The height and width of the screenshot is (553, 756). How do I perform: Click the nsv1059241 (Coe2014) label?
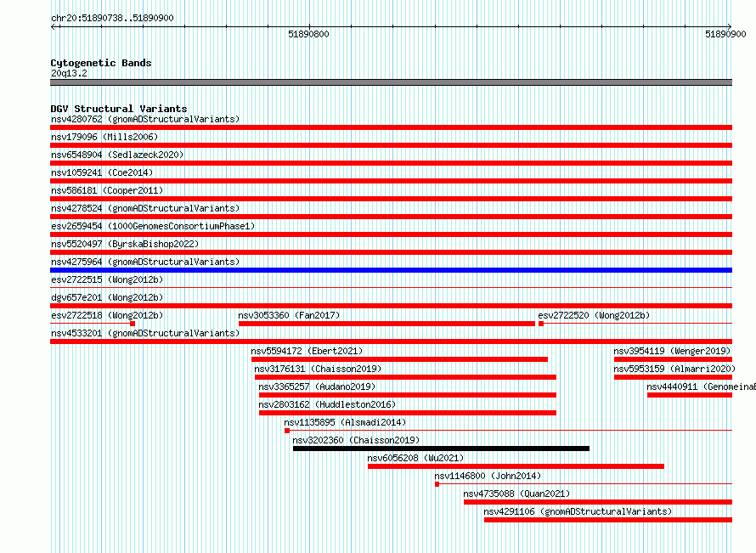point(102,172)
